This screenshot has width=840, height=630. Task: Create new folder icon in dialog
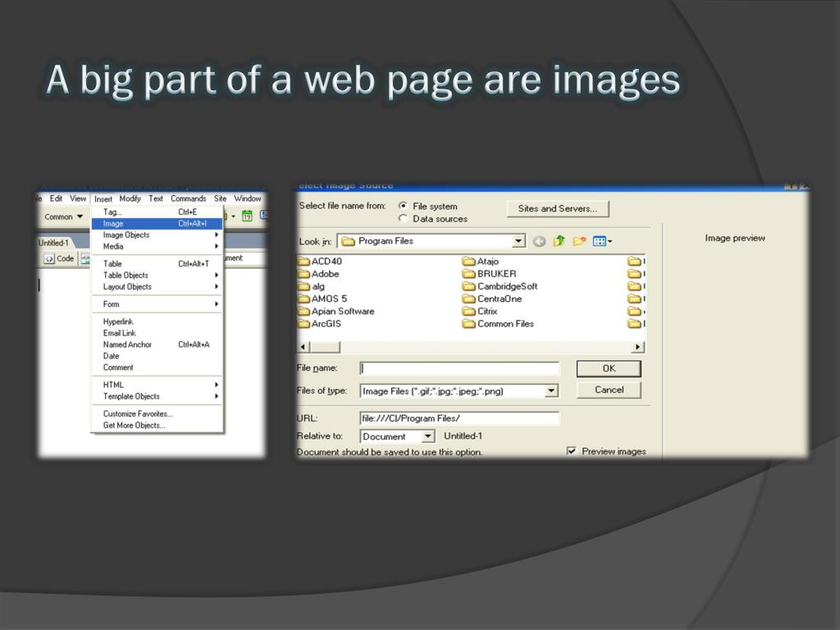579,241
